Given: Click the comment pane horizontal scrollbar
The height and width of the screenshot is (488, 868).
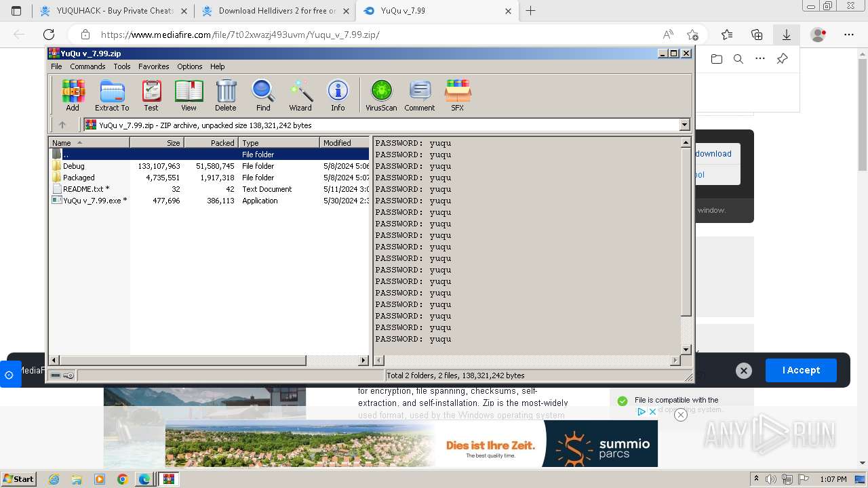Looking at the screenshot, I should (527, 360).
